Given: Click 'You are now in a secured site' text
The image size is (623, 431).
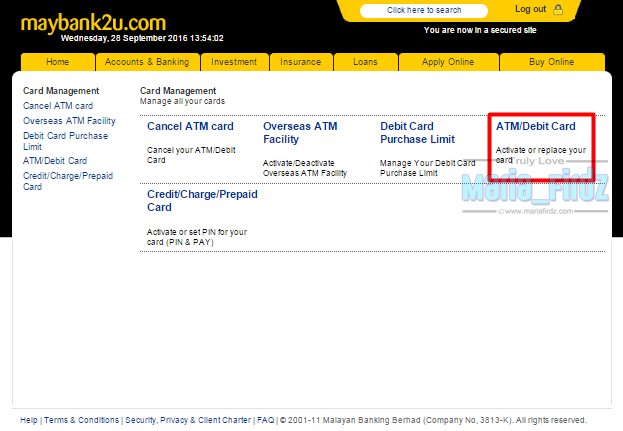Looking at the screenshot, I should click(480, 30).
